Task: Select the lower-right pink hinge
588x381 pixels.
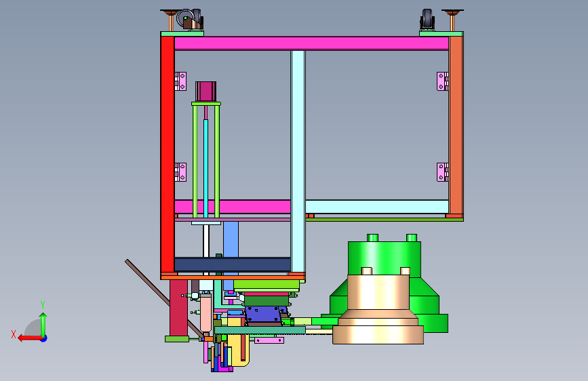Action: coord(443,172)
